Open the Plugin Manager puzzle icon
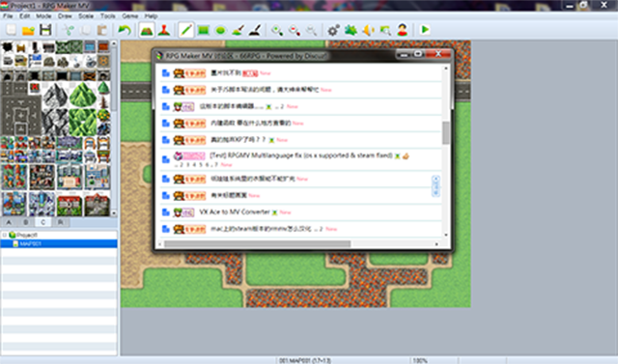 point(351,30)
